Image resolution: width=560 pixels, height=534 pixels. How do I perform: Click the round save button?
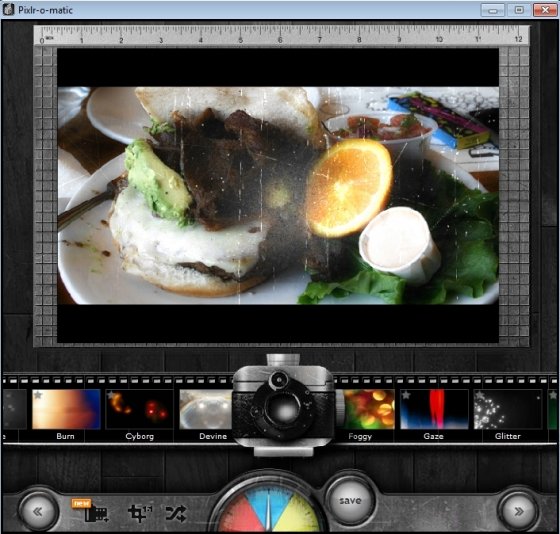(x=350, y=500)
